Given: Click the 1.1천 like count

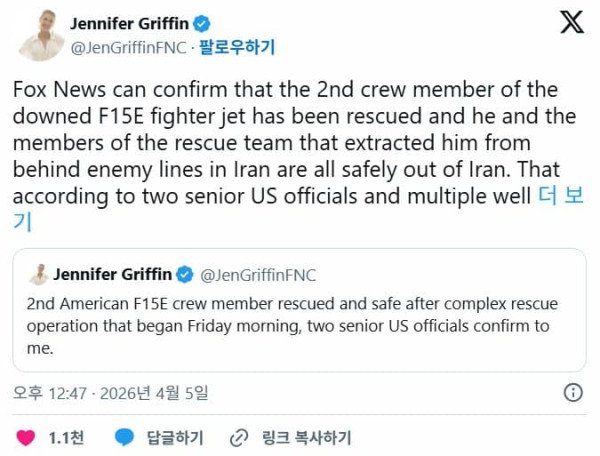Looking at the screenshot, I should (x=66, y=437).
